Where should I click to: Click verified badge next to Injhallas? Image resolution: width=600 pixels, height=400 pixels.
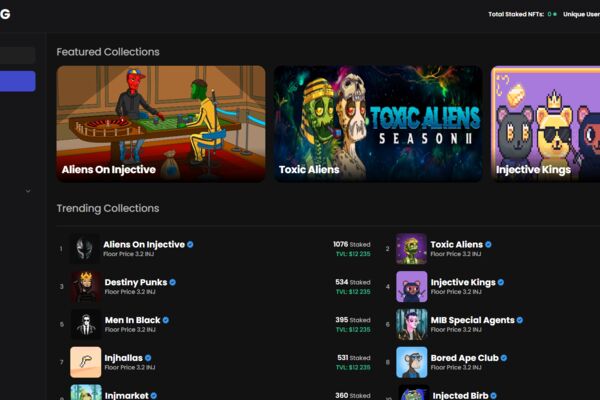click(148, 358)
